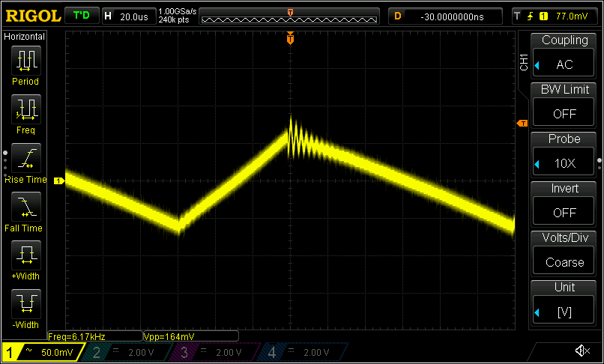
Task: Choose the Fall Time measurement icon
Action: pyautogui.click(x=25, y=206)
